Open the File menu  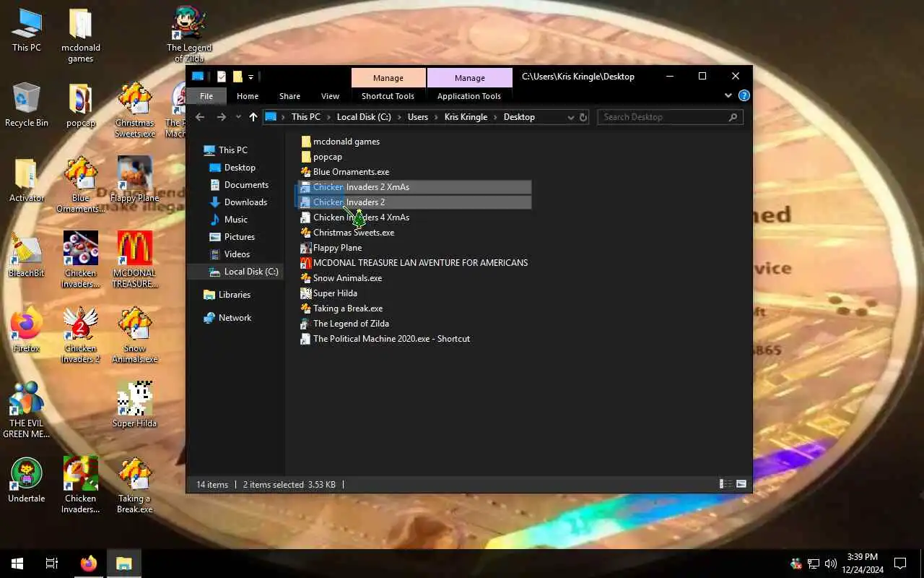[x=206, y=96]
